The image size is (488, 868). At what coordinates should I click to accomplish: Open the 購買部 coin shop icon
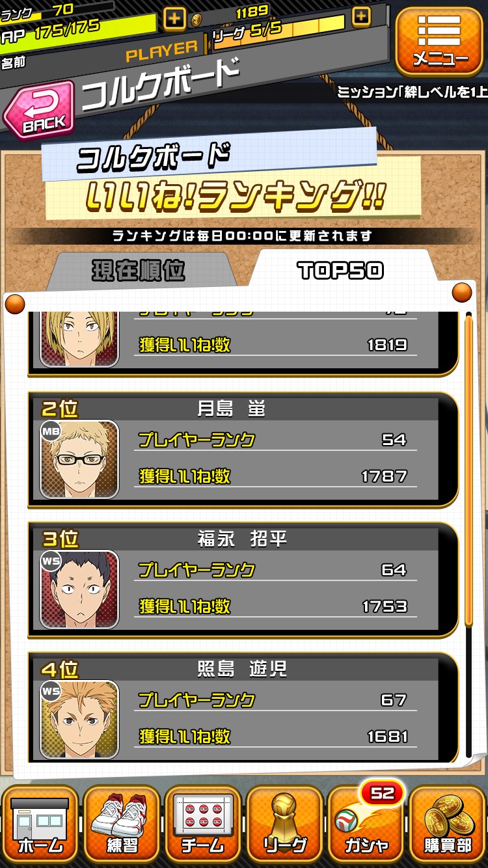448,824
